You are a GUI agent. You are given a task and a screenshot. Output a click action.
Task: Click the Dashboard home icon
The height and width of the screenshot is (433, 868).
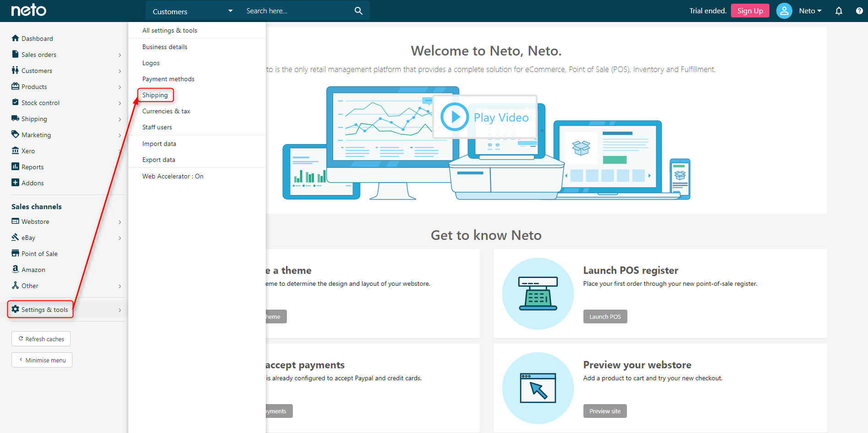coord(15,38)
